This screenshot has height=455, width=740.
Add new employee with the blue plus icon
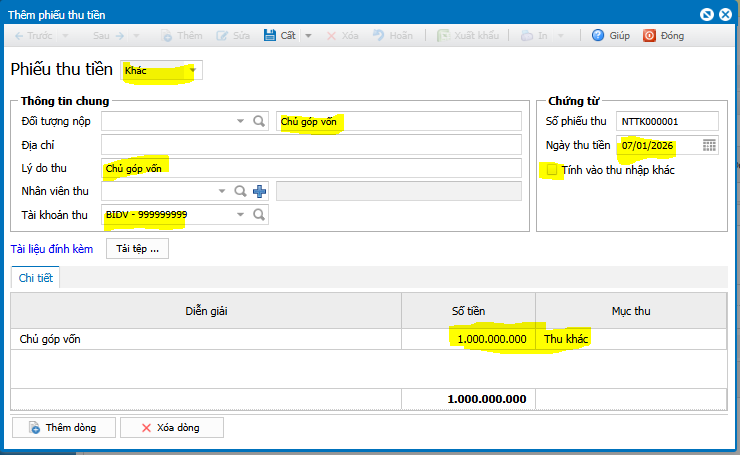(x=259, y=191)
